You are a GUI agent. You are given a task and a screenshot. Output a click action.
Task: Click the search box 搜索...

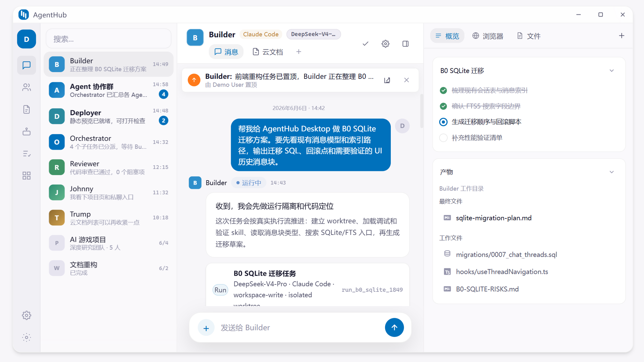pos(109,39)
